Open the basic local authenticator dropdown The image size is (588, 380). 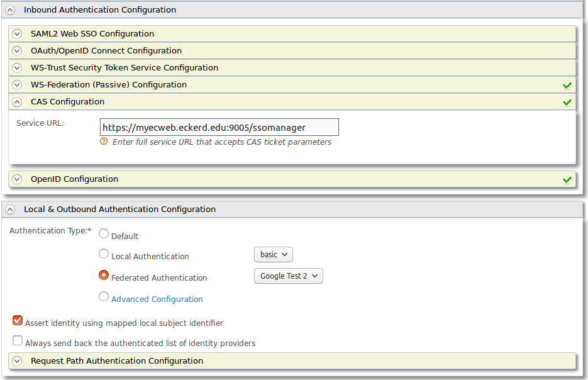(x=274, y=255)
